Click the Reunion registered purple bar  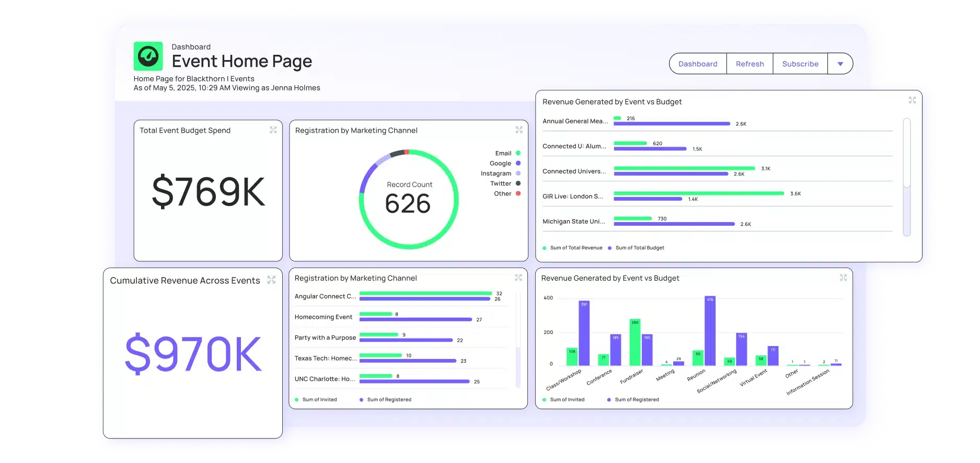[x=710, y=331]
